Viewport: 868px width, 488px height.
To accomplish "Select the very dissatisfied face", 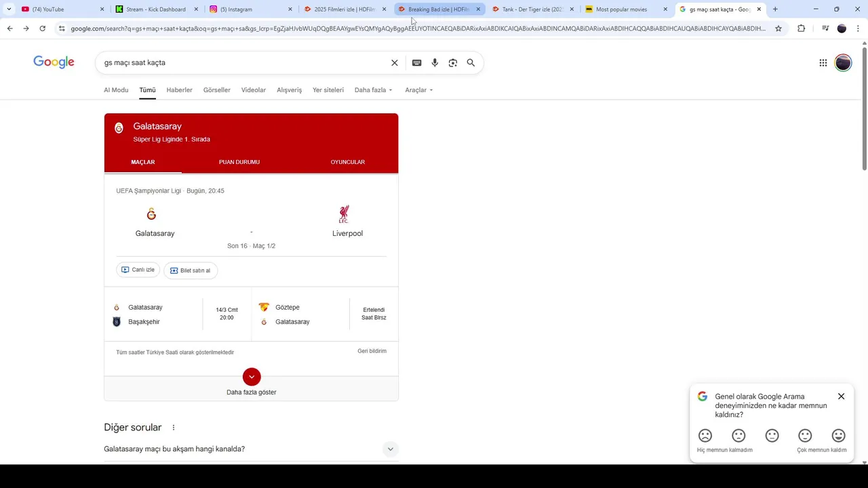I will coord(705,436).
